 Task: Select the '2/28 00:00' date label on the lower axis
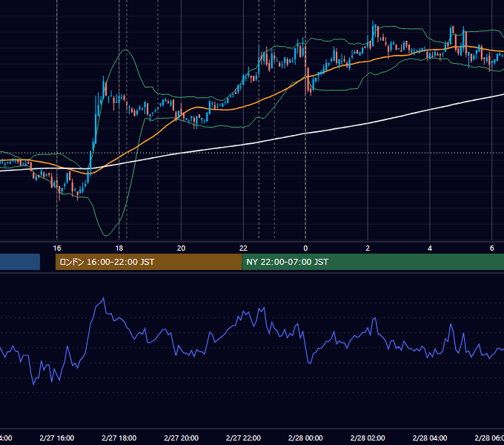(305, 438)
